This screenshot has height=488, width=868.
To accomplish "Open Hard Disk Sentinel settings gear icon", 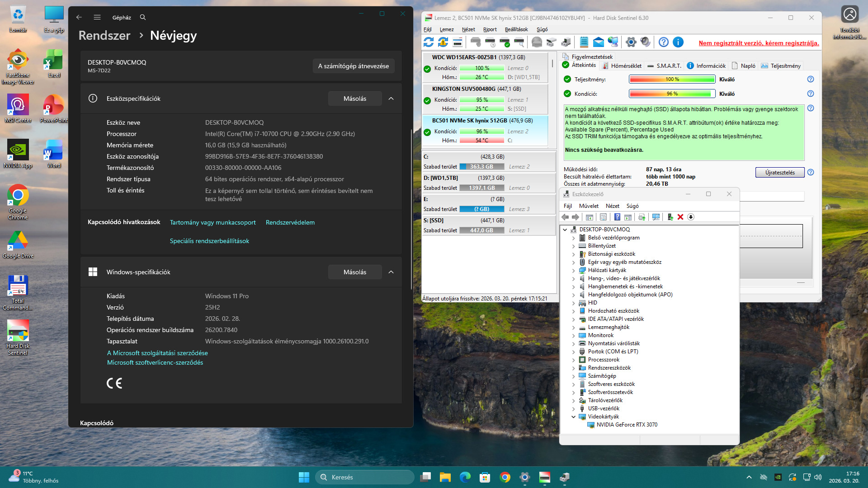I will 631,42.
